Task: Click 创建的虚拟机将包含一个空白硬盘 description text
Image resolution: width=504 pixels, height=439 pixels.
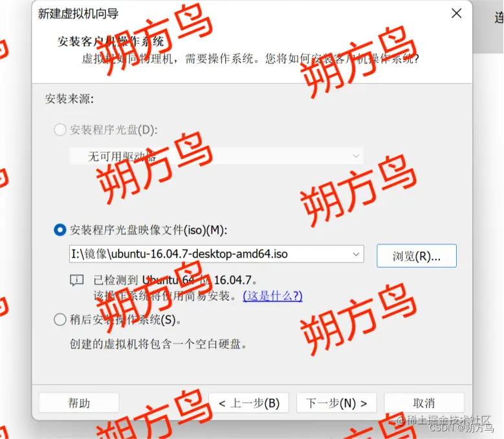Action: click(x=159, y=344)
